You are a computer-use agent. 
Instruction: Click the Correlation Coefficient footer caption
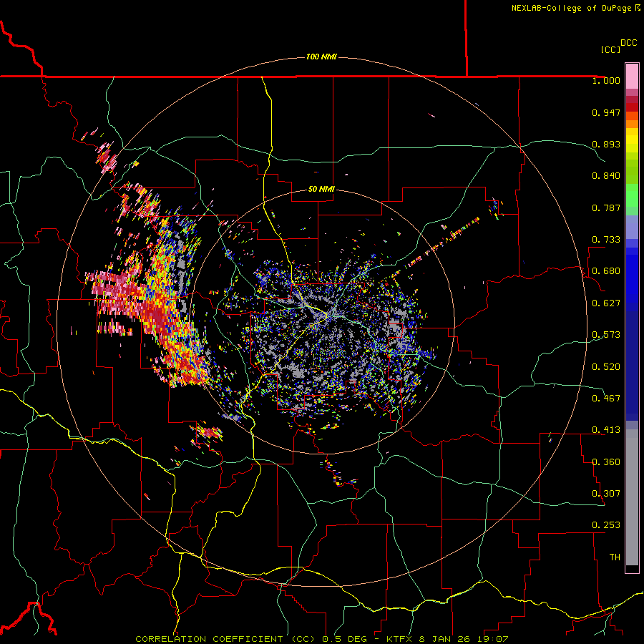(x=321, y=639)
